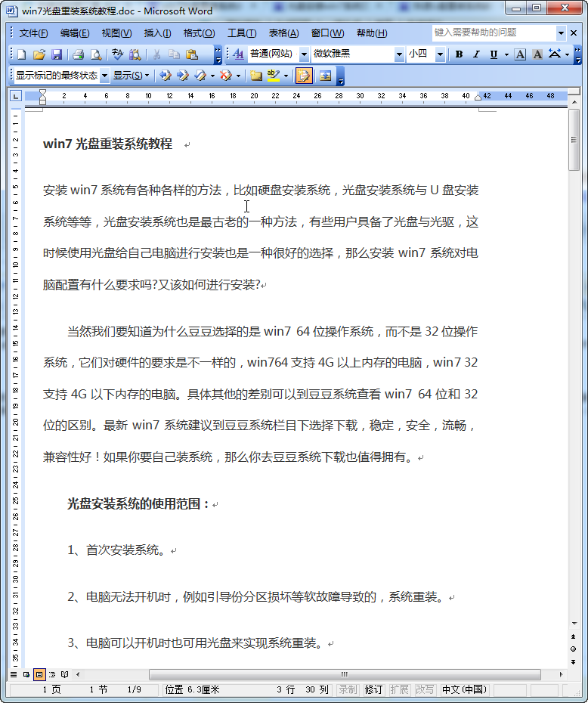This screenshot has width=588, height=703.
Task: Switch to Normal view button
Action: pyautogui.click(x=14, y=674)
